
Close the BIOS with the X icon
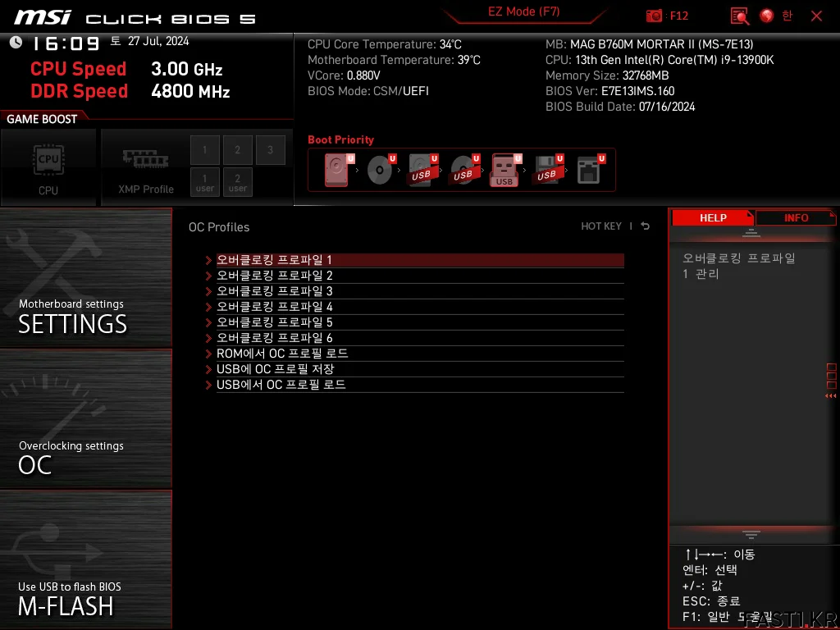tap(816, 16)
